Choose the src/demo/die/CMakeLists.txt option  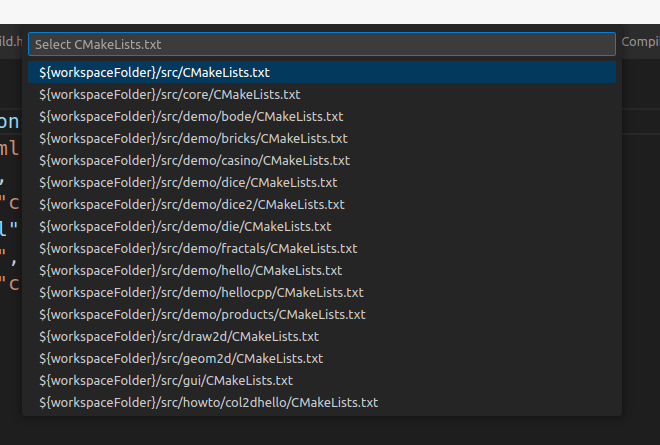tap(185, 227)
